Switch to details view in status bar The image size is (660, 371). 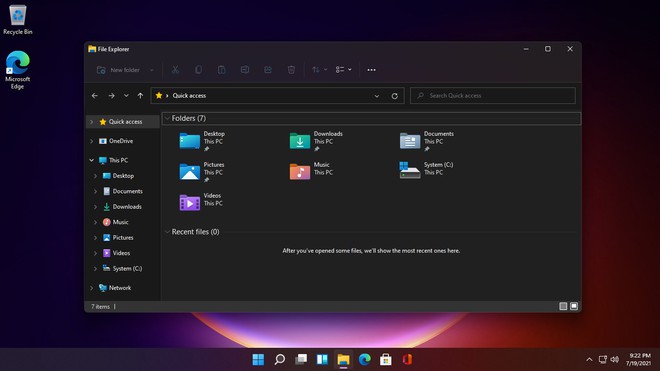pyautogui.click(x=563, y=307)
